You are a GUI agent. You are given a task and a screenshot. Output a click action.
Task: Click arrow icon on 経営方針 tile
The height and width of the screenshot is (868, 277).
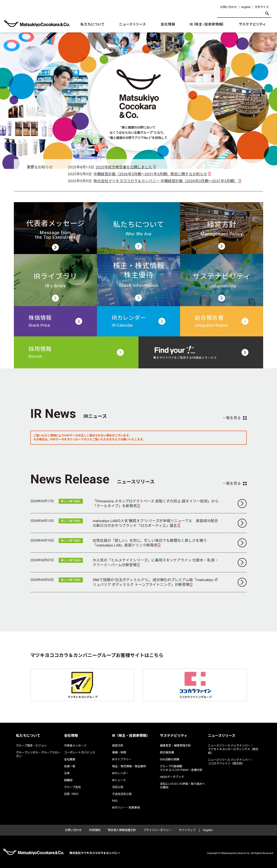tap(221, 246)
